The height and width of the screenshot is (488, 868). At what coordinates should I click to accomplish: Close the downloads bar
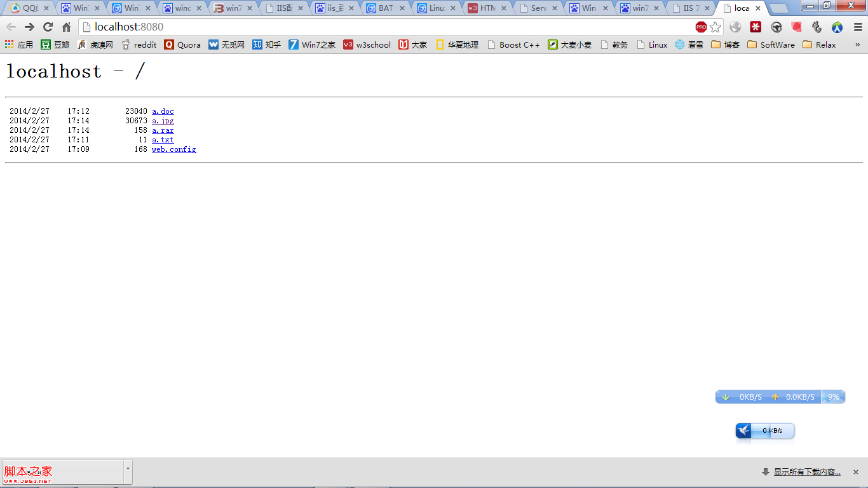855,472
